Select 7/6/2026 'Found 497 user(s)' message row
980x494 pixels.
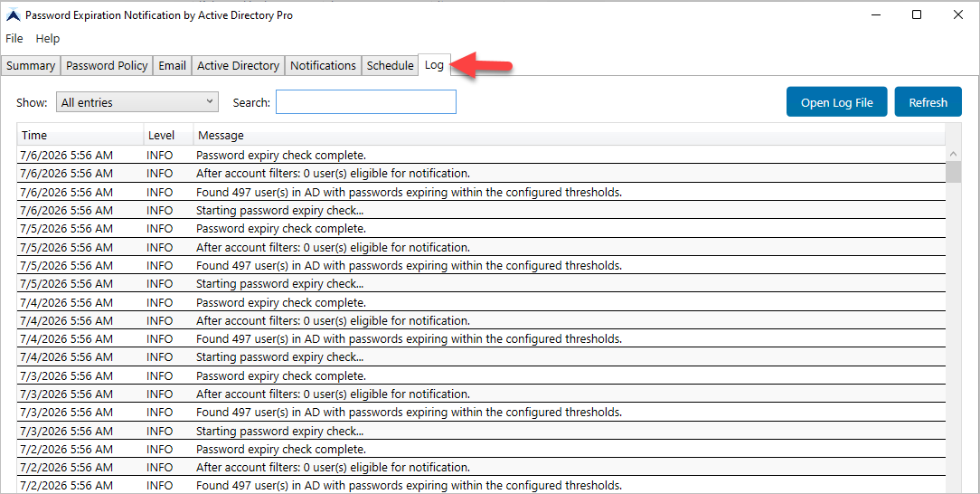pos(481,192)
